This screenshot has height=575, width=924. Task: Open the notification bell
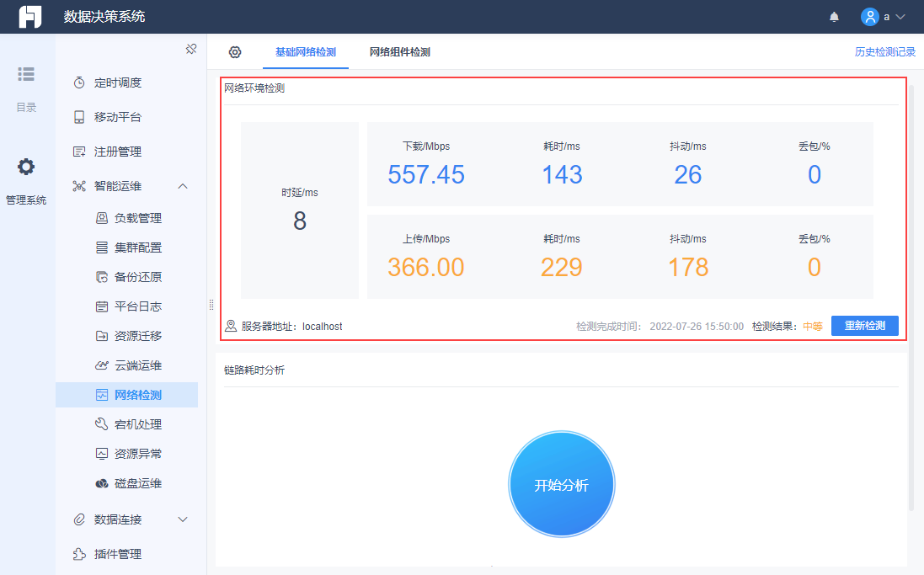834,17
